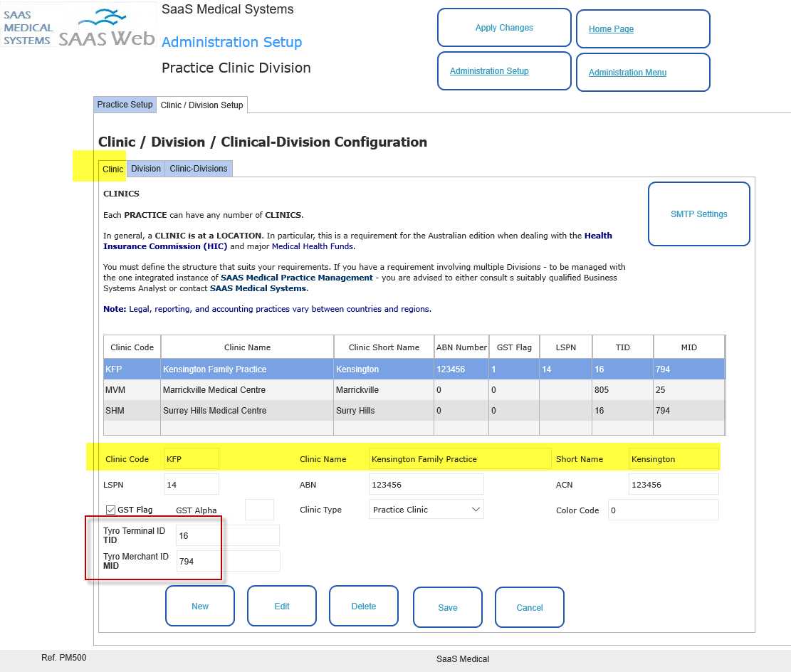Click the Clinic Code column header

[x=132, y=347]
